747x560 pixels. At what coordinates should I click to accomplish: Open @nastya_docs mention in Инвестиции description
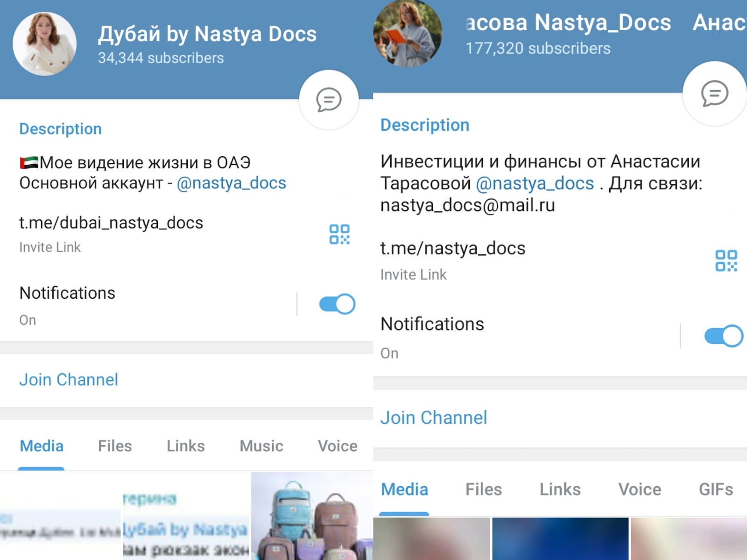point(535,183)
